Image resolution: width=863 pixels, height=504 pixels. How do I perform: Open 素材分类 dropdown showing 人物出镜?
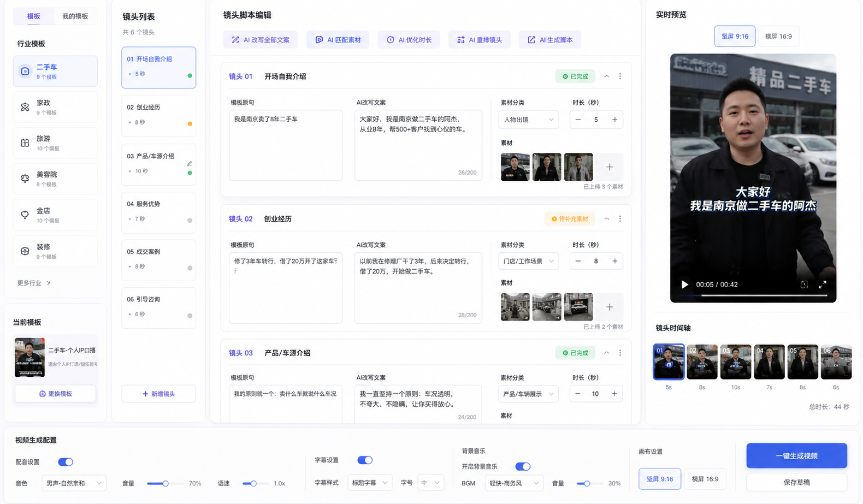click(x=528, y=120)
